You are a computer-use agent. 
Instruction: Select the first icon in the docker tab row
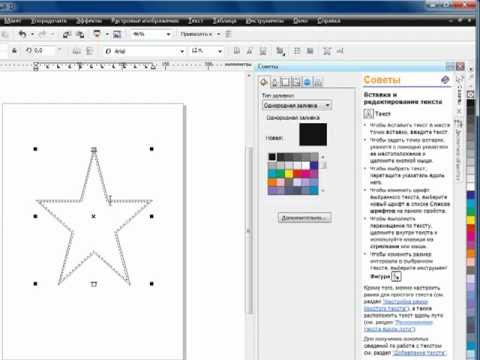264,82
